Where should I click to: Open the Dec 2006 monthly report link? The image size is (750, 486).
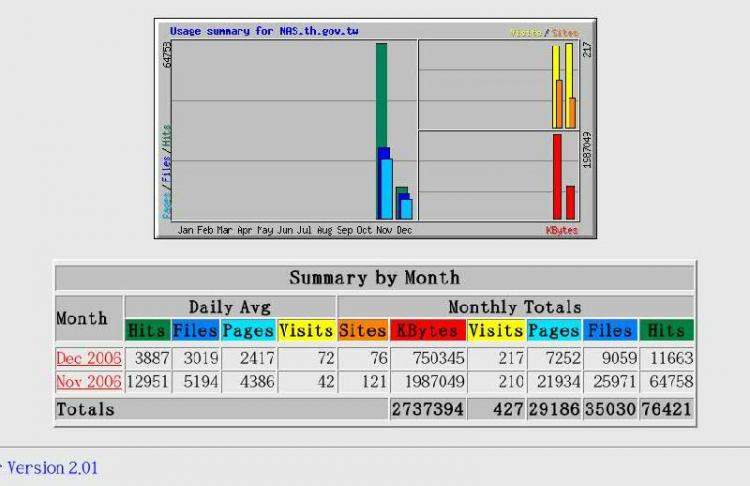(89, 358)
